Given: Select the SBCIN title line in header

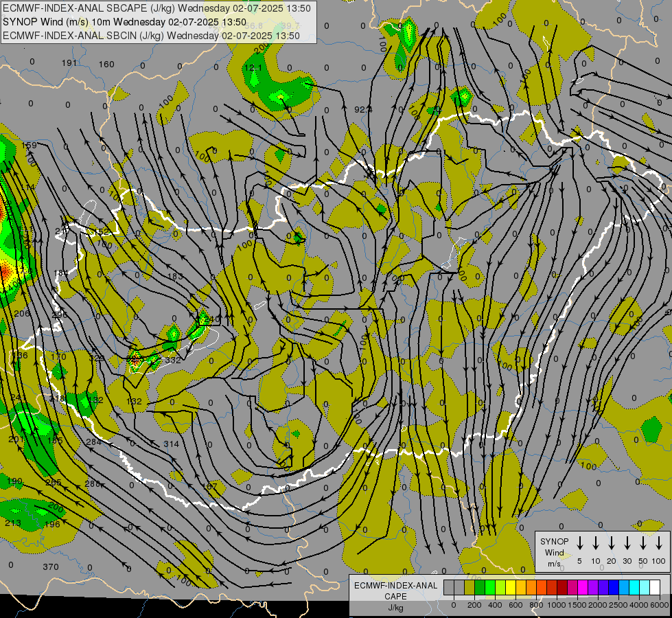Looking at the screenshot, I should tap(151, 36).
